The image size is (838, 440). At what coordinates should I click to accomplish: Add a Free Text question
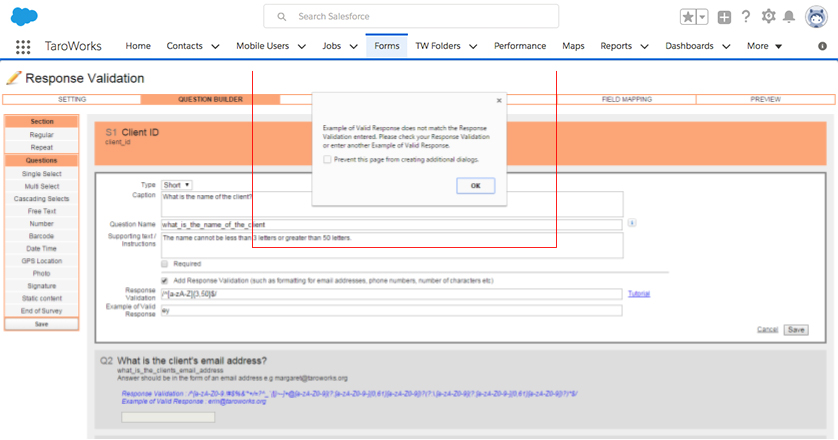[x=42, y=211]
